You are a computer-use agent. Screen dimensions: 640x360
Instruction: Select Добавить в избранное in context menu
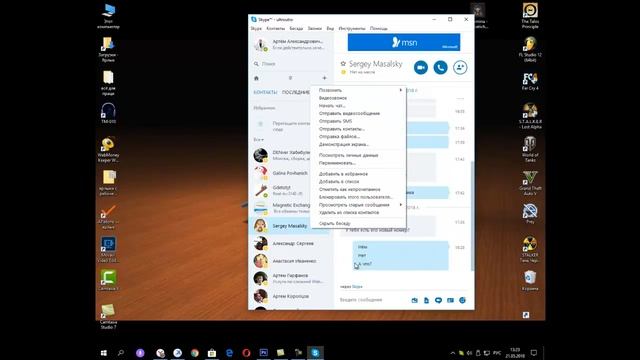tap(358, 174)
